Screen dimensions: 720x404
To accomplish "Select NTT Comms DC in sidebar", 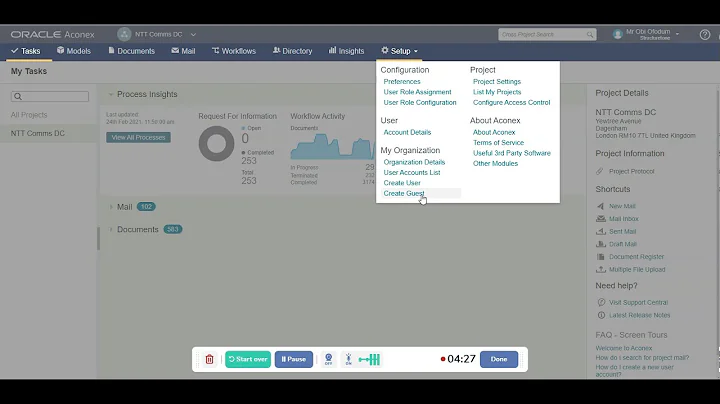I will point(38,134).
